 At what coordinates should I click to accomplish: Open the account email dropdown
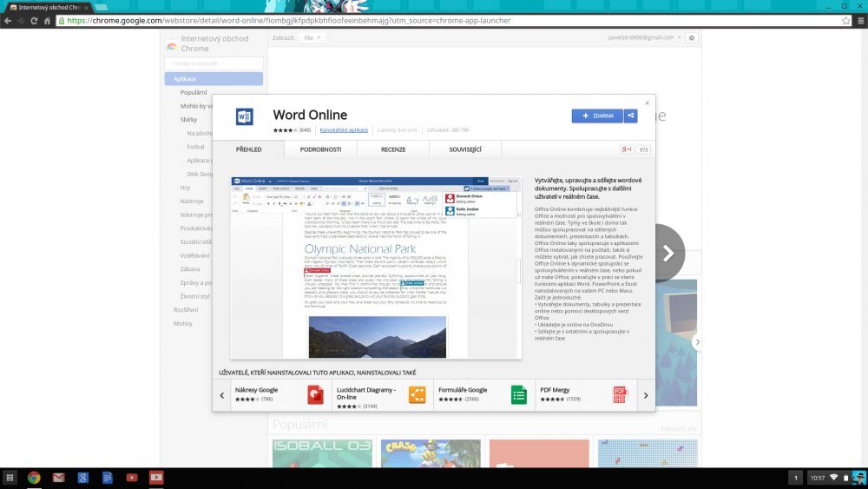(644, 37)
